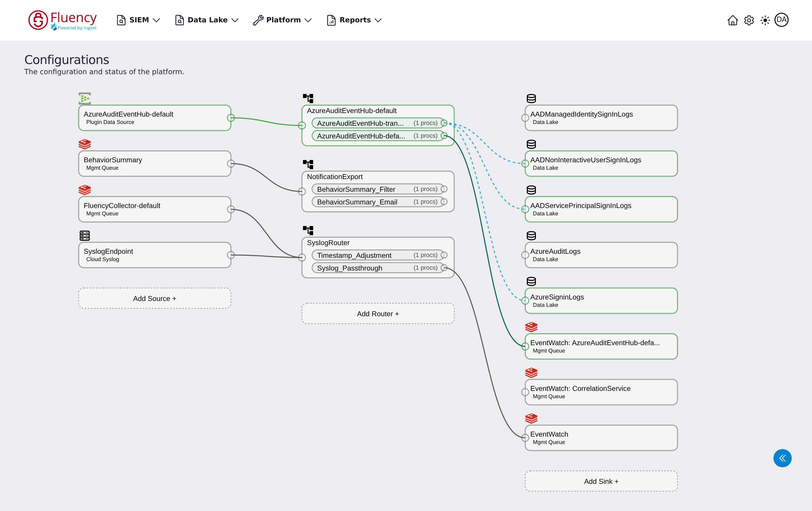Viewport: 812px width, 511px height.
Task: Open DA user avatar menu
Action: click(781, 20)
